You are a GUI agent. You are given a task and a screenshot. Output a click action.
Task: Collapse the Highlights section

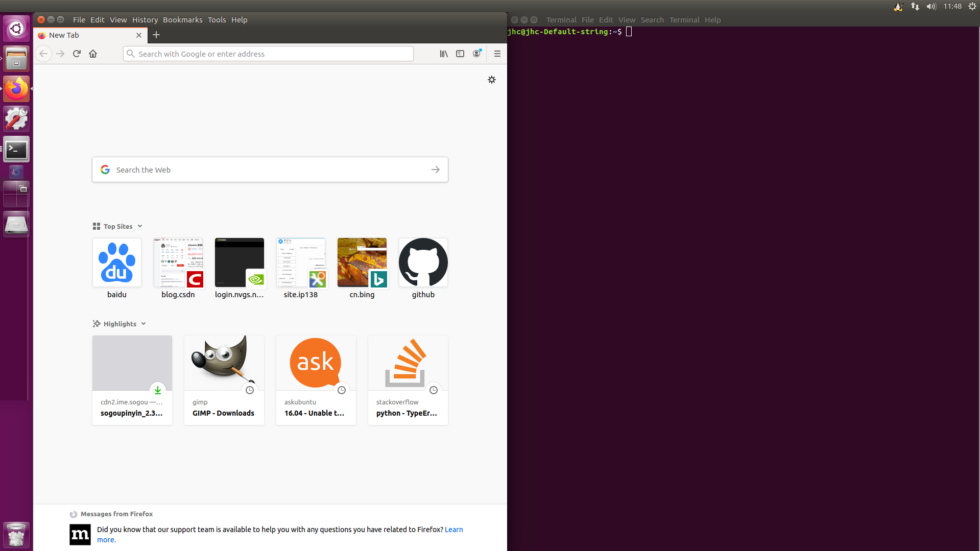[143, 323]
